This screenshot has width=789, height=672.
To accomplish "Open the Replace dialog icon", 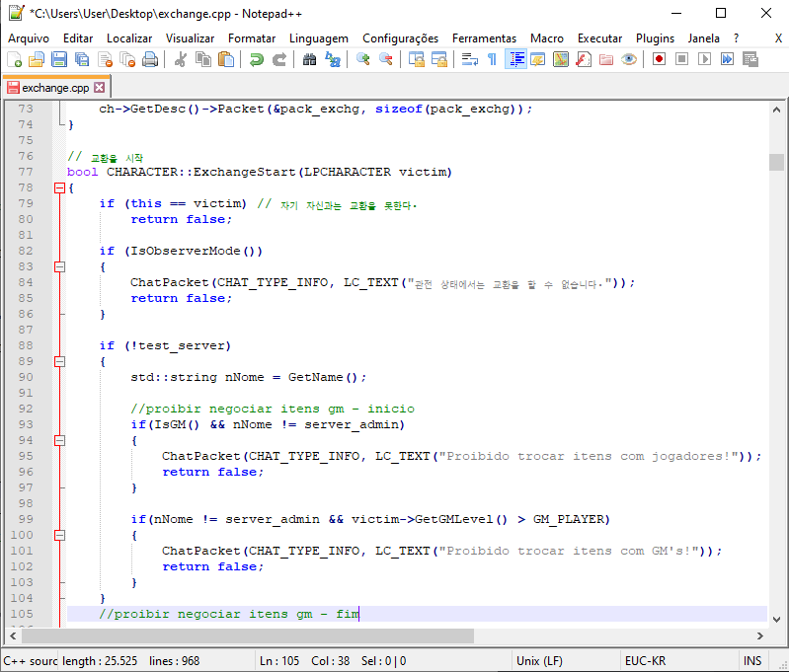I will [333, 60].
